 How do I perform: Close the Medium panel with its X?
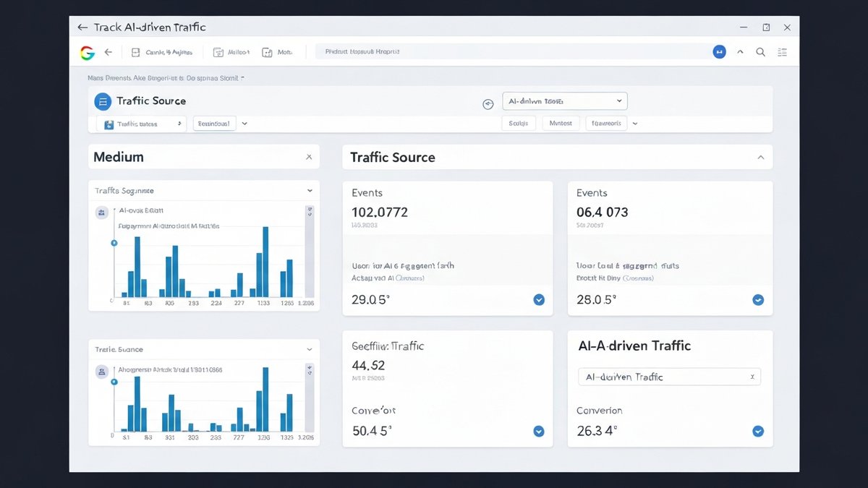coord(309,157)
